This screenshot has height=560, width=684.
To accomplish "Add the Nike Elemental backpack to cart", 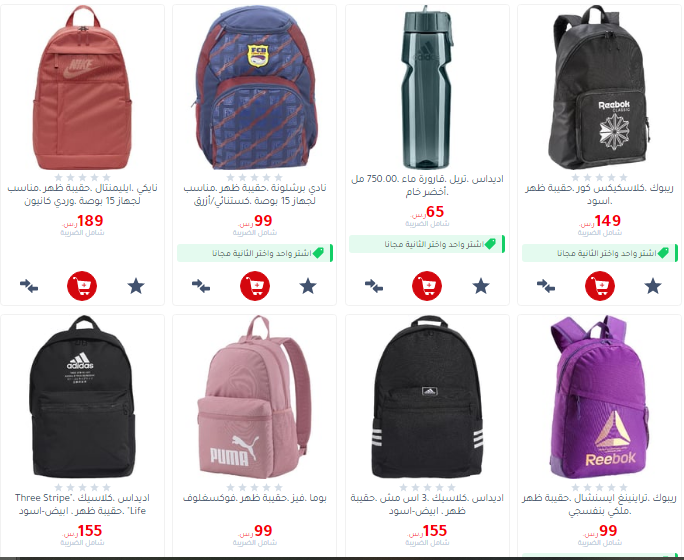I will [x=82, y=286].
